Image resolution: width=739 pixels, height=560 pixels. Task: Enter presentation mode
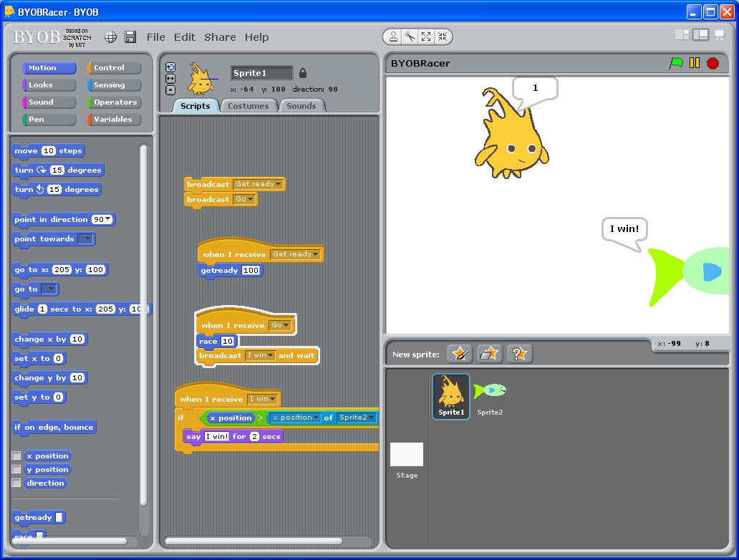(x=719, y=35)
